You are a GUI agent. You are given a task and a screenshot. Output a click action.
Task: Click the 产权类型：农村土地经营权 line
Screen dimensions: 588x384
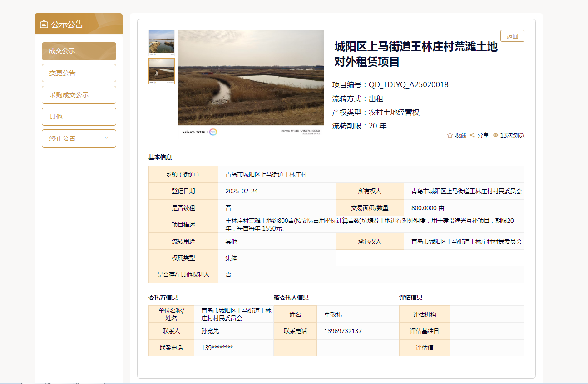point(376,112)
